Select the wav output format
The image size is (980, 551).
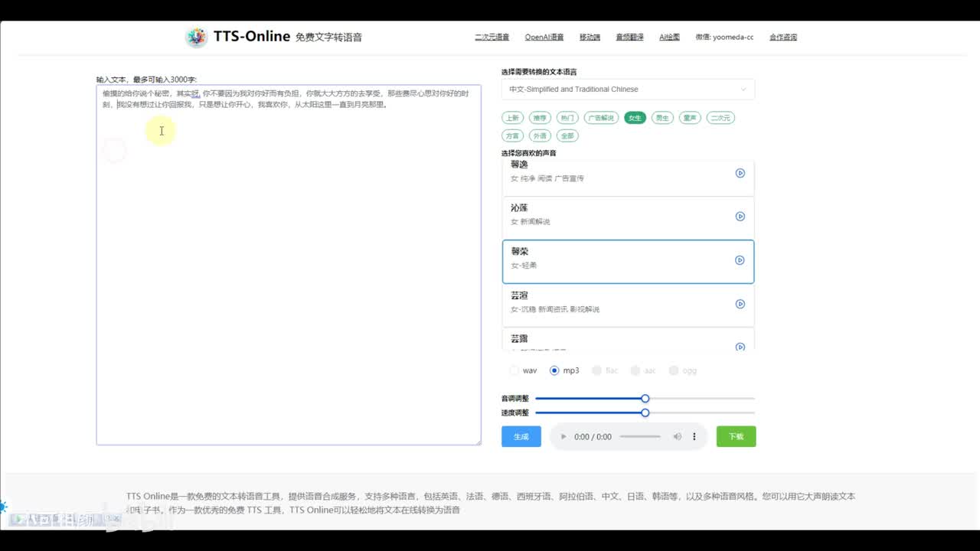(x=514, y=370)
